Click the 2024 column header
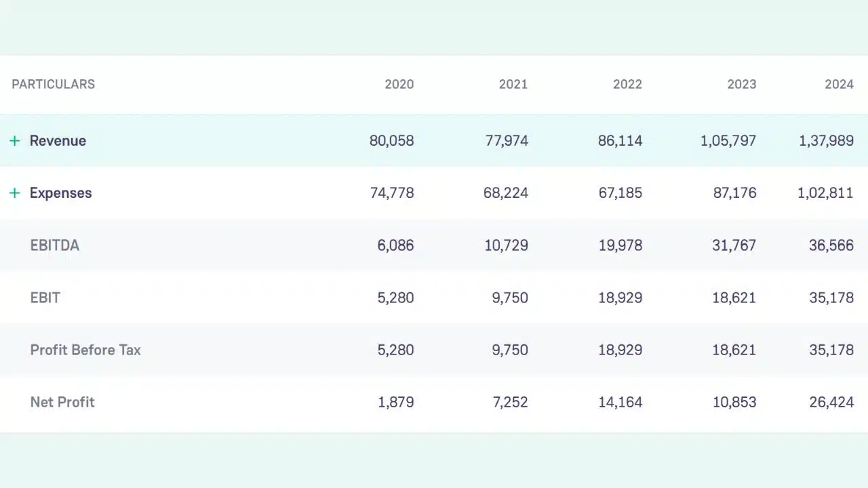This screenshot has width=868, height=488. [x=840, y=84]
